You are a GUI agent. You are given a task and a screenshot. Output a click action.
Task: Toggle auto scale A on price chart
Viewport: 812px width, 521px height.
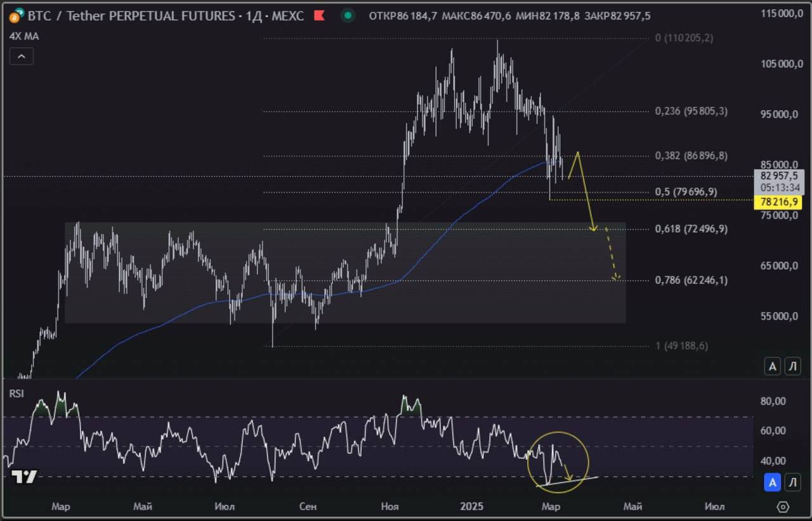point(772,366)
